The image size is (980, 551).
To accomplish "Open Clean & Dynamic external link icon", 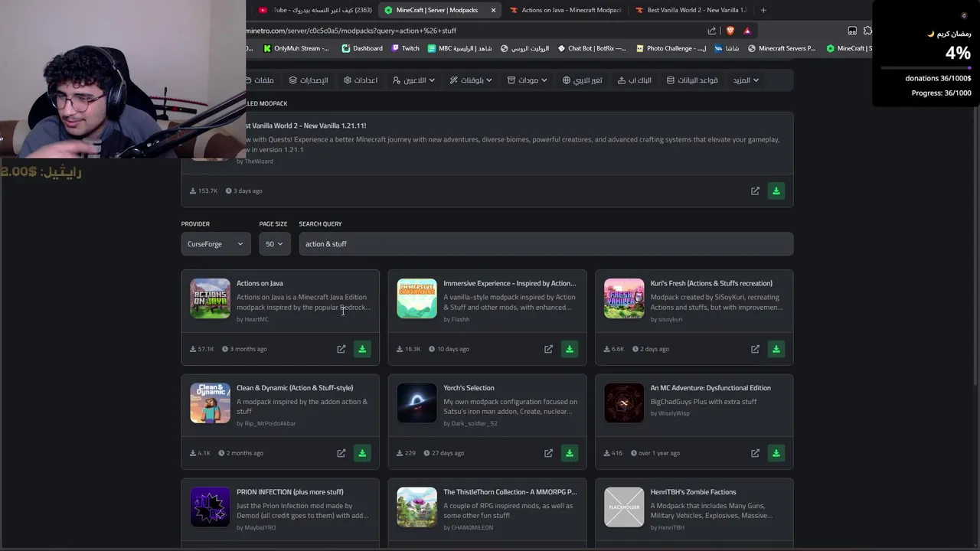I will coord(341,453).
